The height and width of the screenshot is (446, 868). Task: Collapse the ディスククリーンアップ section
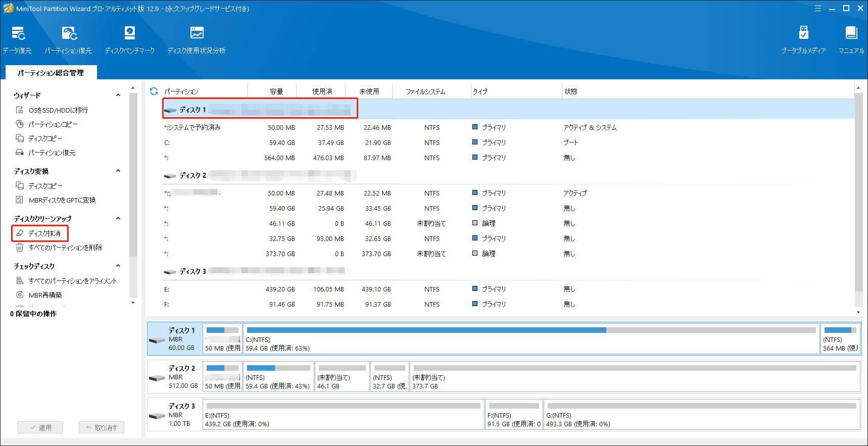pos(118,218)
